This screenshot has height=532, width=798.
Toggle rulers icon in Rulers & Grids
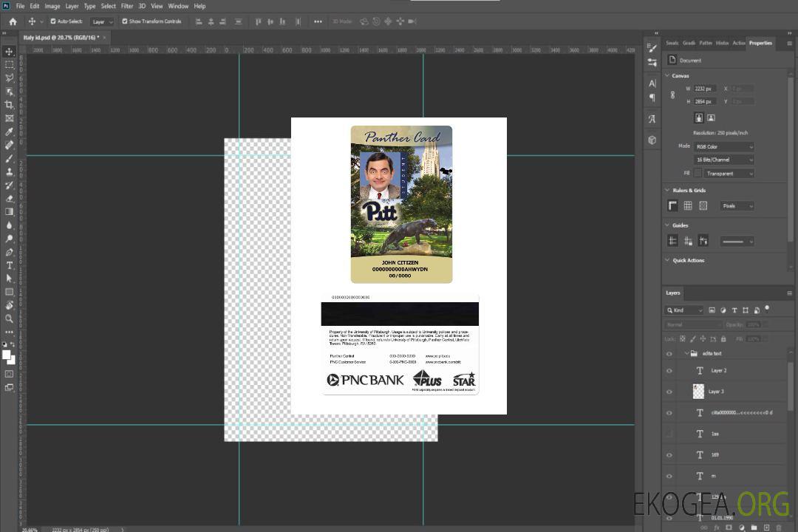(x=673, y=205)
